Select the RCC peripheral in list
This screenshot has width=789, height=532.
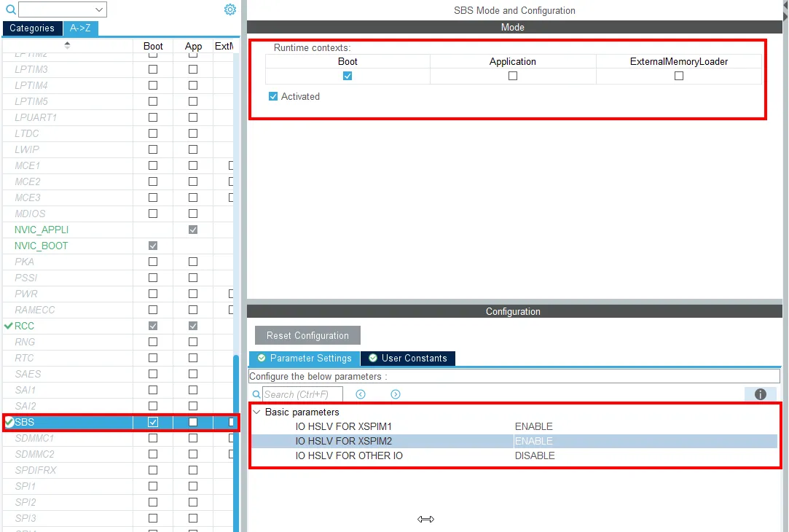[24, 326]
